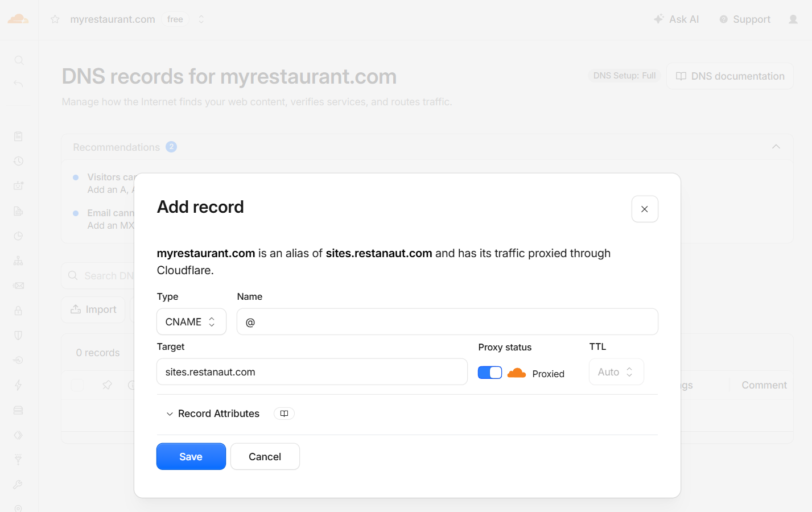Image resolution: width=812 pixels, height=512 pixels.
Task: Expand the Record Attributes section
Action: coord(213,414)
